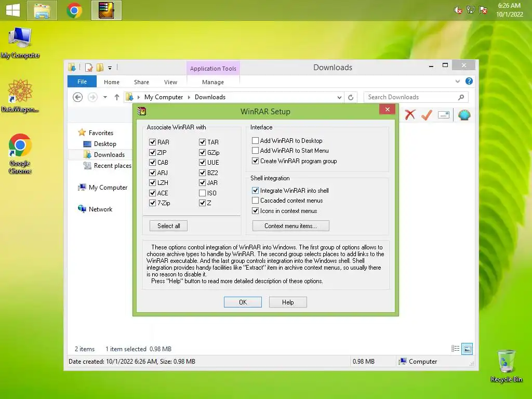Viewport: 532px width, 399px height.
Task: Open File Explorer from the taskbar
Action: [42, 10]
